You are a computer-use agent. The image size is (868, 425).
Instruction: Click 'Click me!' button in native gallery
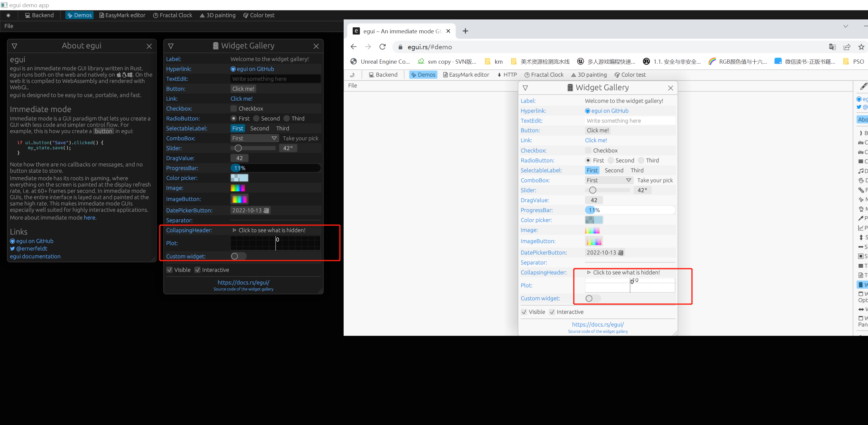pyautogui.click(x=243, y=89)
